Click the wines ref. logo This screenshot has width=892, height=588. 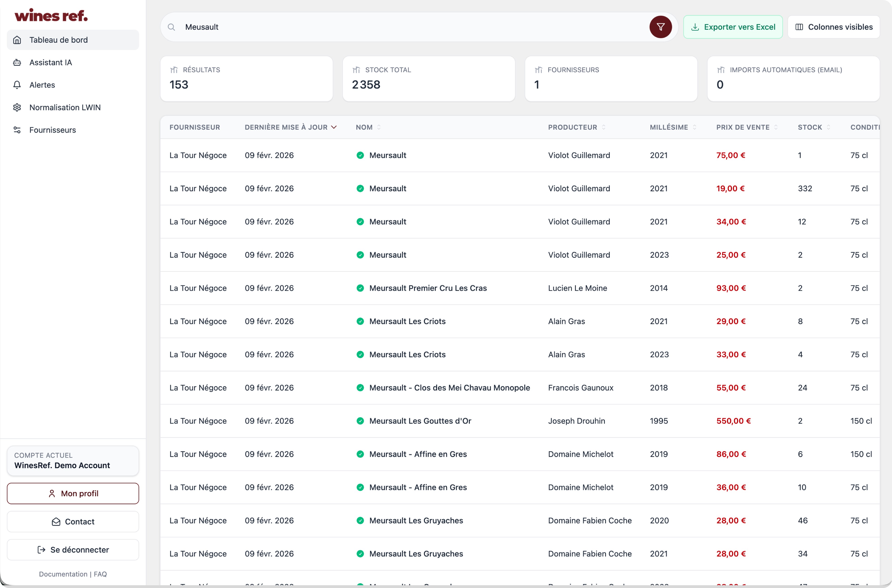(51, 16)
